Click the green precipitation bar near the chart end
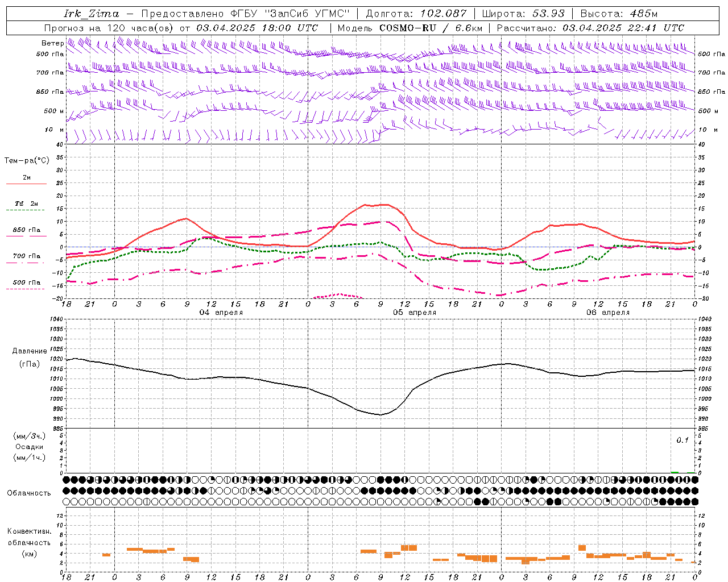728x582 pixels. click(675, 472)
